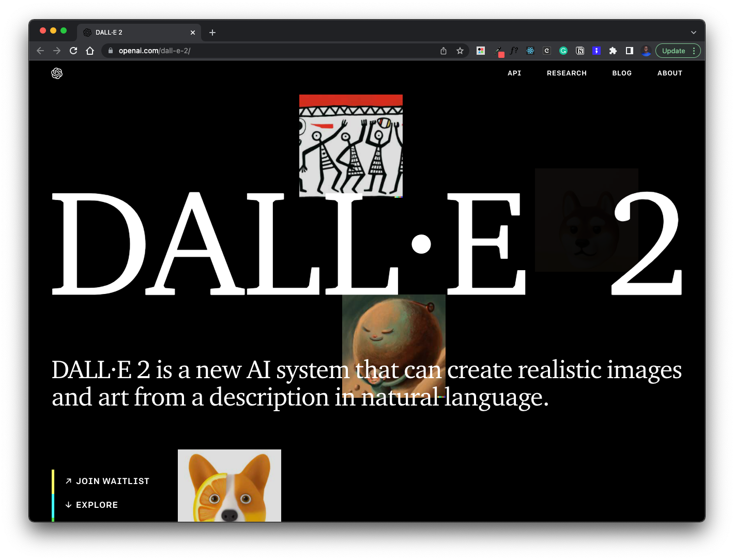Reload the current page
The image size is (734, 560).
[73, 51]
